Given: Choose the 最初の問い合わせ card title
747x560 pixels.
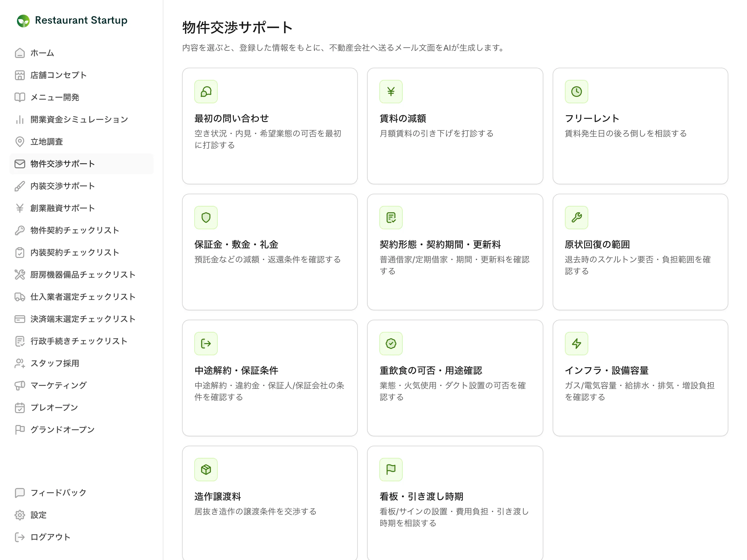Looking at the screenshot, I should pos(232,118).
